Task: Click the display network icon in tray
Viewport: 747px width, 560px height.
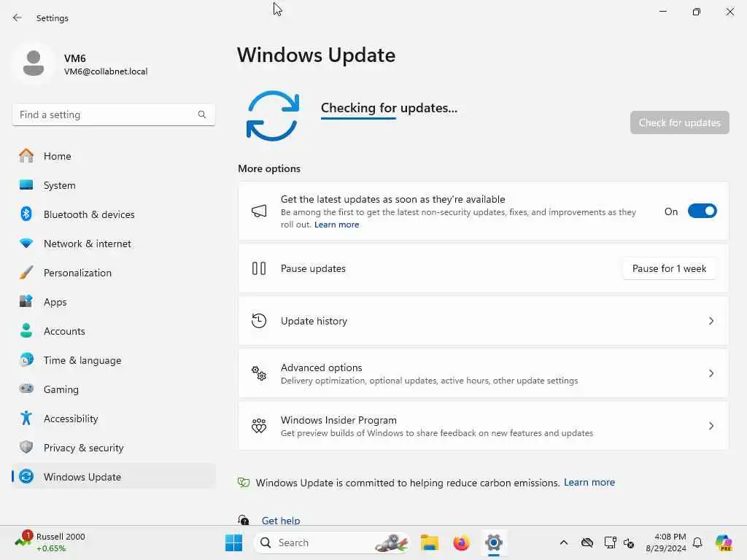Action: tap(610, 542)
